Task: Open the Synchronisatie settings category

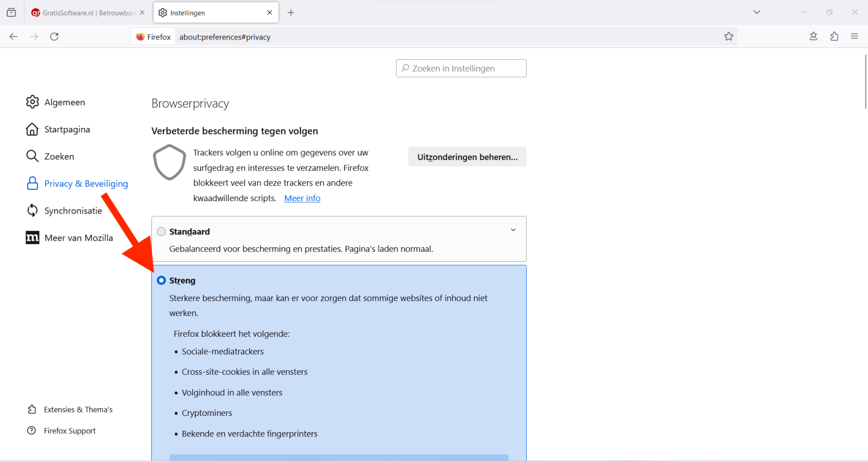Action: pos(73,210)
